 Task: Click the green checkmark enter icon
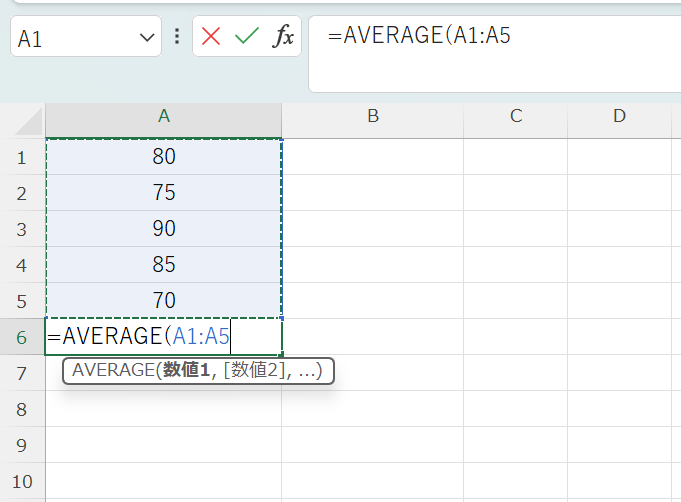click(x=246, y=37)
